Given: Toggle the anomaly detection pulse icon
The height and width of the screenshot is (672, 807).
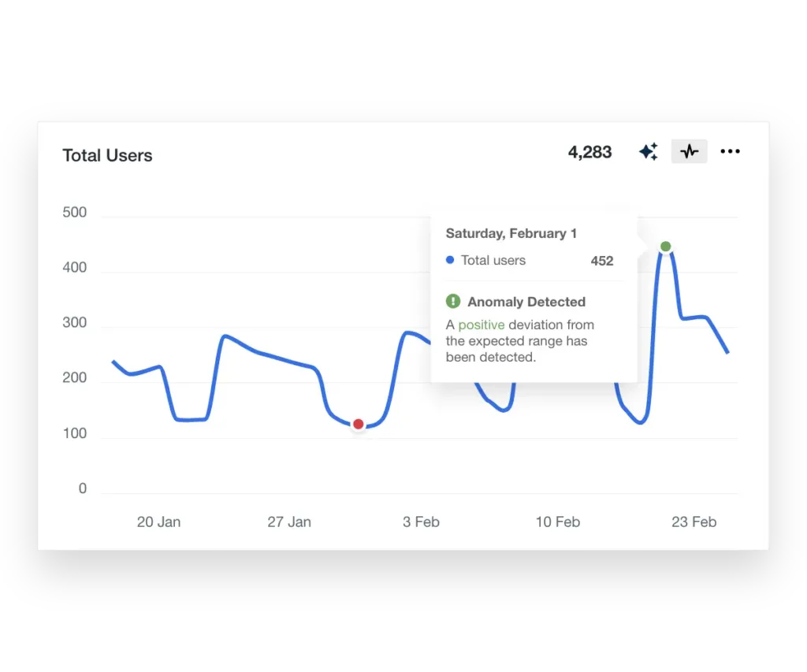Looking at the screenshot, I should [690, 151].
